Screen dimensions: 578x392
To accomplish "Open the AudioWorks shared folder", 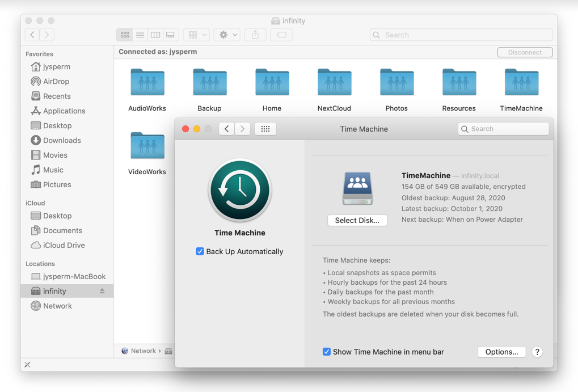I will pyautogui.click(x=147, y=84).
